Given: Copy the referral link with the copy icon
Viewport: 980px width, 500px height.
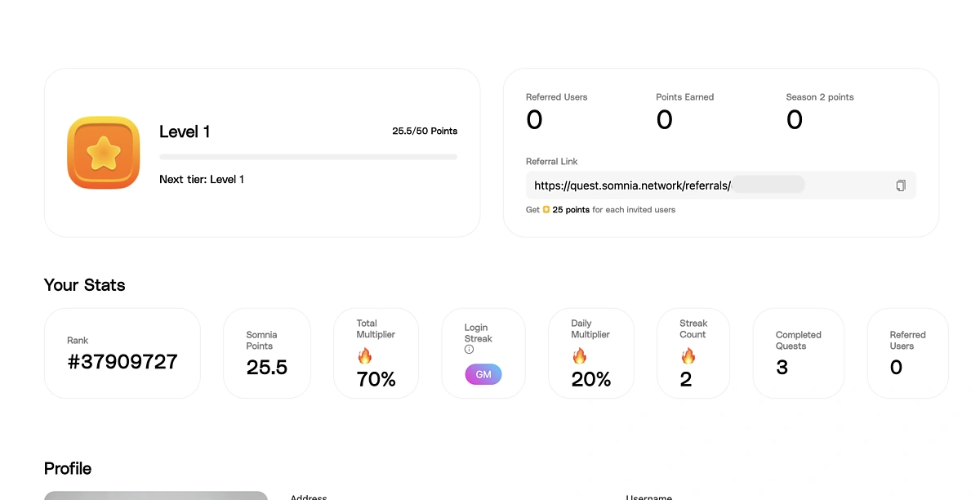Looking at the screenshot, I should point(901,185).
